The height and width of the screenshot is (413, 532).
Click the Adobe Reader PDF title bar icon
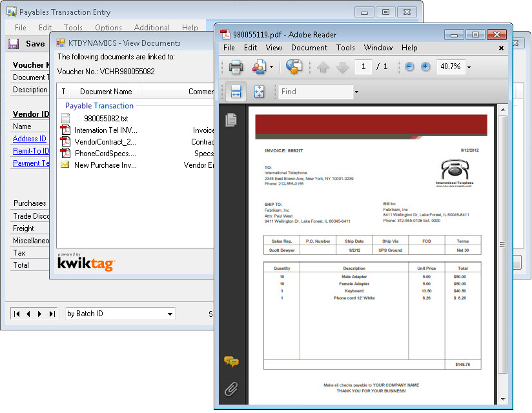[x=225, y=35]
